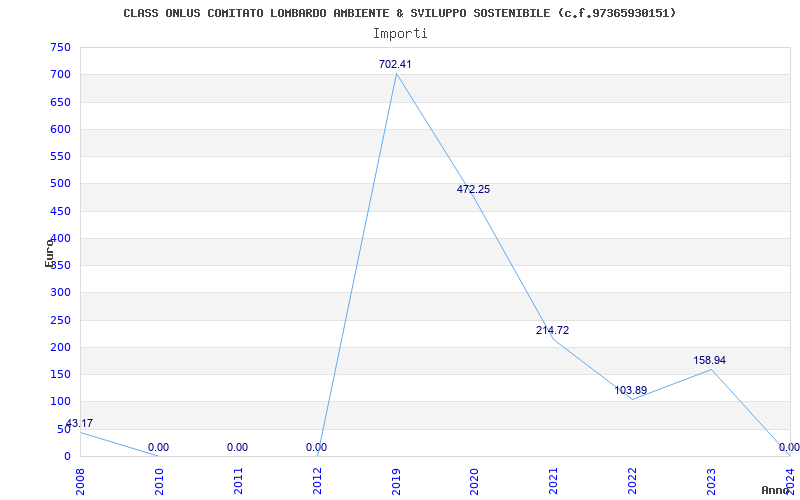This screenshot has width=800, height=500.
Task: Click the 550 tick label on y-axis
Action: coord(60,156)
